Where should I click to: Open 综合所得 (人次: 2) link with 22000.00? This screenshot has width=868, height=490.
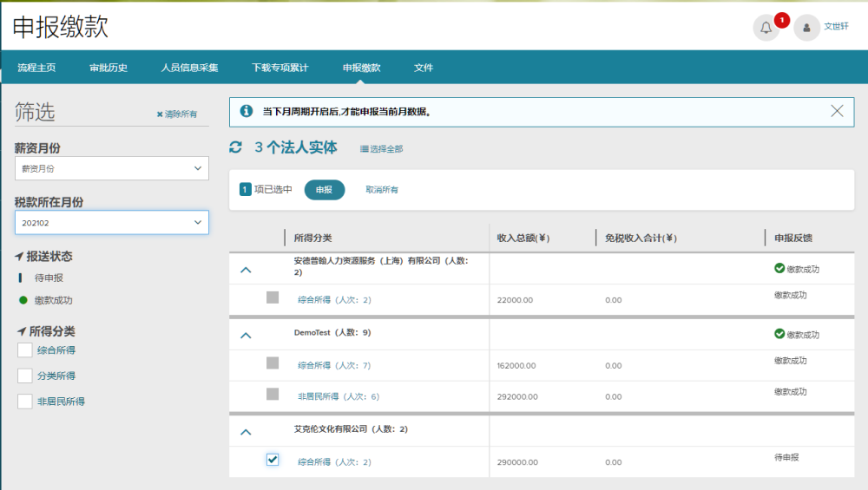click(x=334, y=300)
